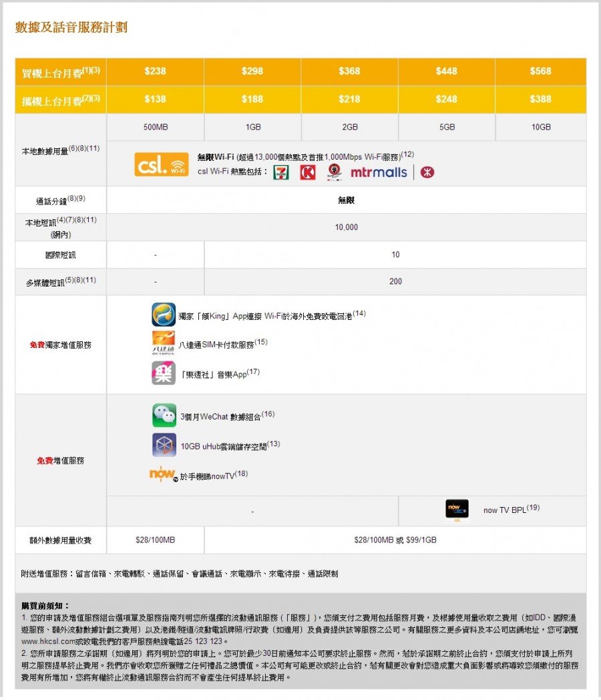Select the 7-Eleven hotspot icon
601x700 pixels.
[x=280, y=171]
